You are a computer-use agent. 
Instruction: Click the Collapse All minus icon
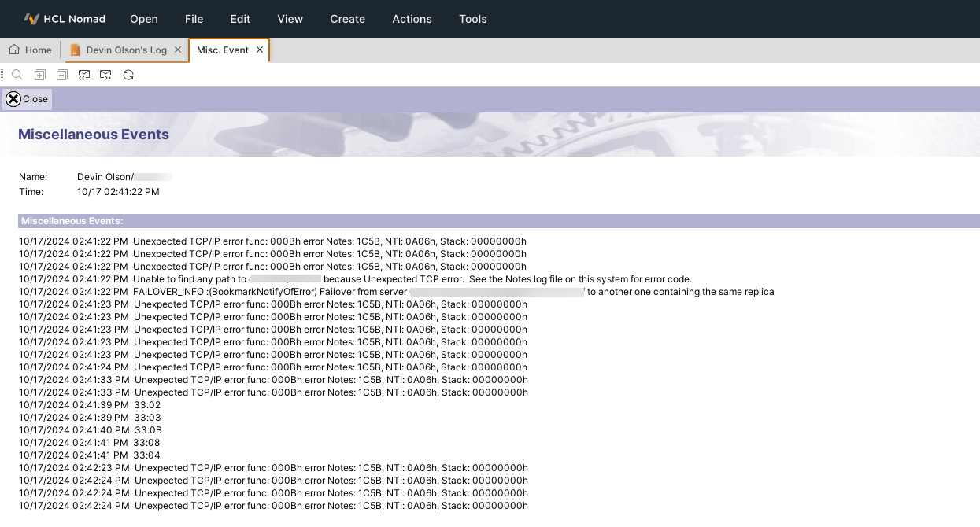62,75
